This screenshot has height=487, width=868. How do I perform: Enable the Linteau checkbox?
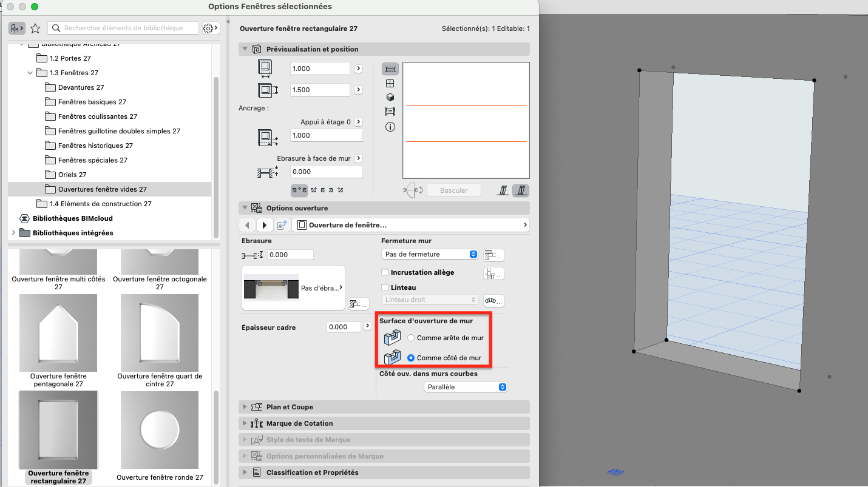[x=385, y=287]
